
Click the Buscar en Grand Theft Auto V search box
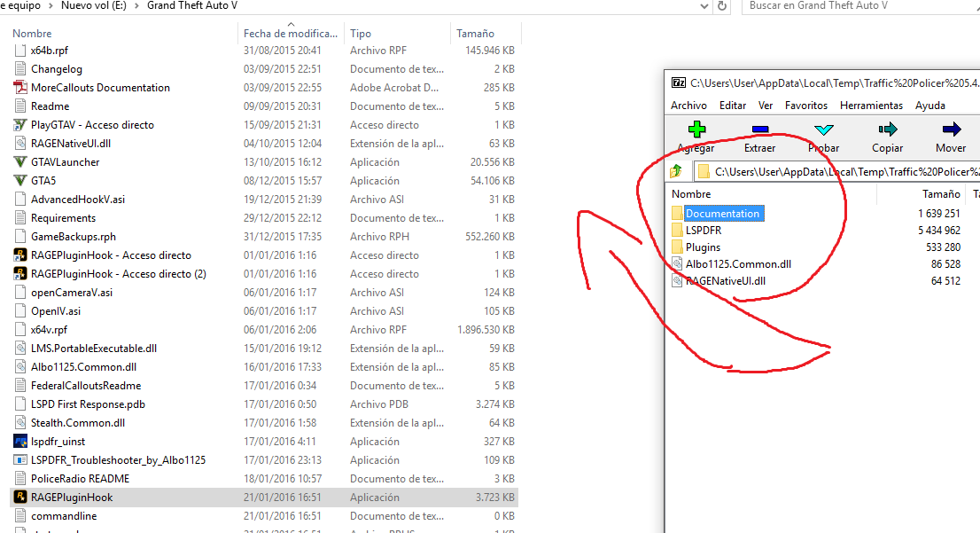point(860,5)
